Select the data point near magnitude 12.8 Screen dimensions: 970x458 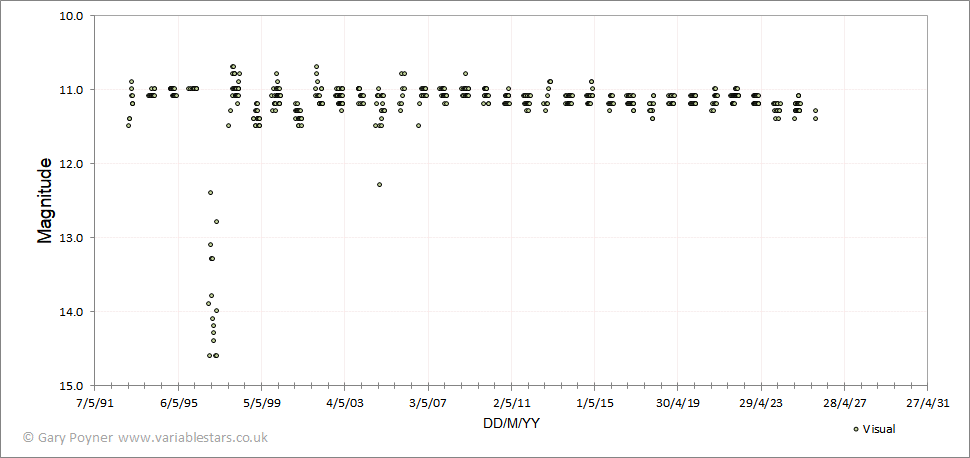217,222
